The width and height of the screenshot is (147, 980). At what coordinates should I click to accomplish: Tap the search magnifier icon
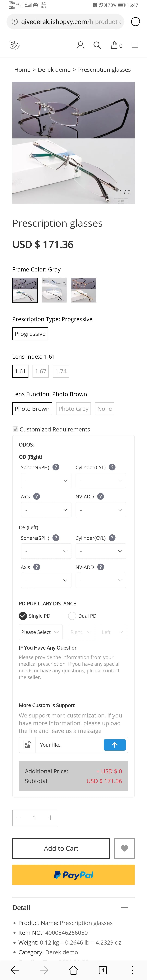coord(97,45)
